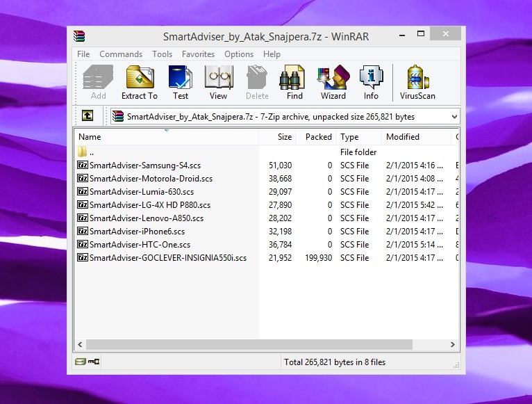Click the horizontal scrollbar thumb
The image size is (532, 404).
(x=249, y=344)
